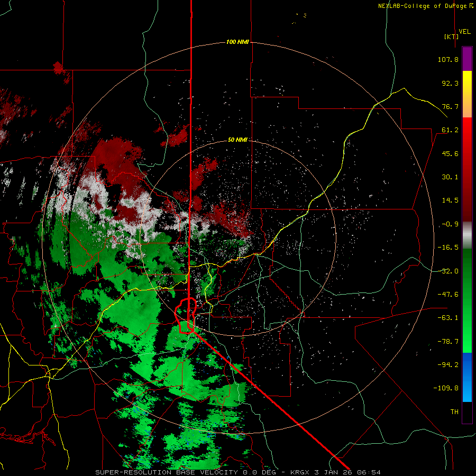
Task: Click the [KT] units label
Action: (452, 36)
